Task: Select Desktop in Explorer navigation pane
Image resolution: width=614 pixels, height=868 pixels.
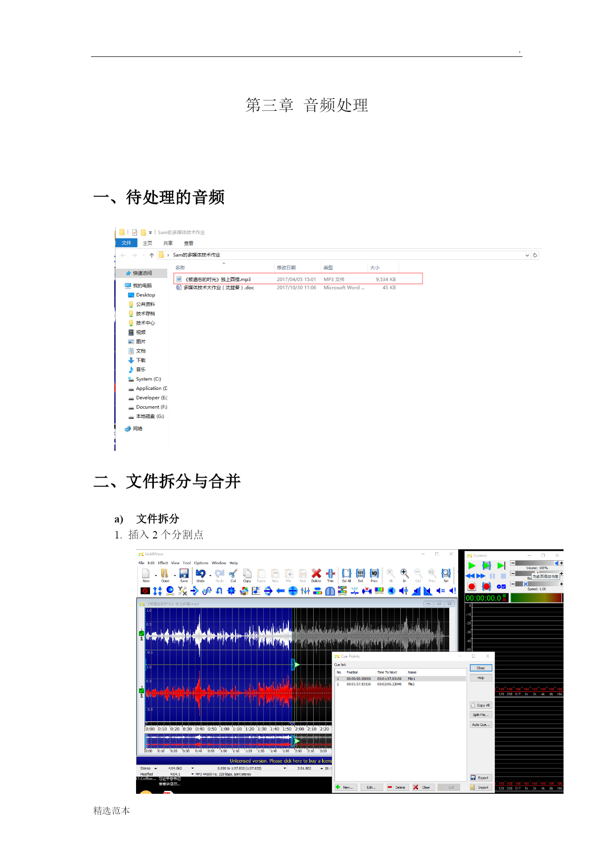Action: click(142, 295)
